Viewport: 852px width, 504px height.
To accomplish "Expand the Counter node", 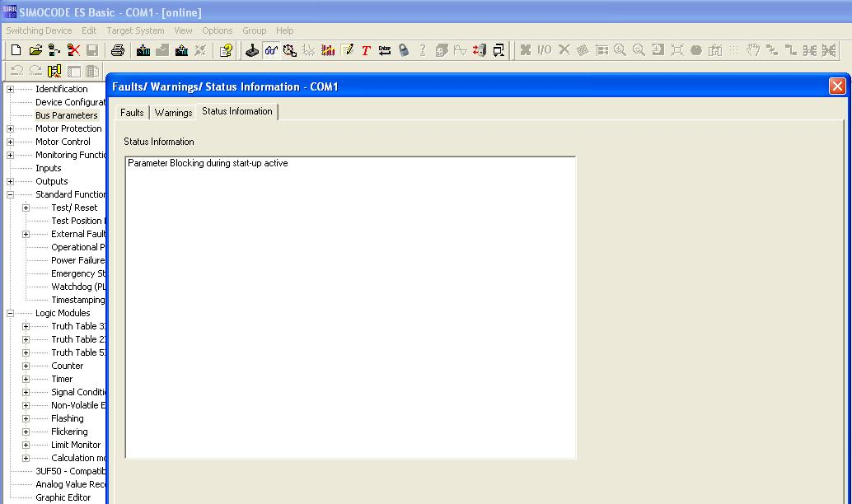I will point(26,366).
